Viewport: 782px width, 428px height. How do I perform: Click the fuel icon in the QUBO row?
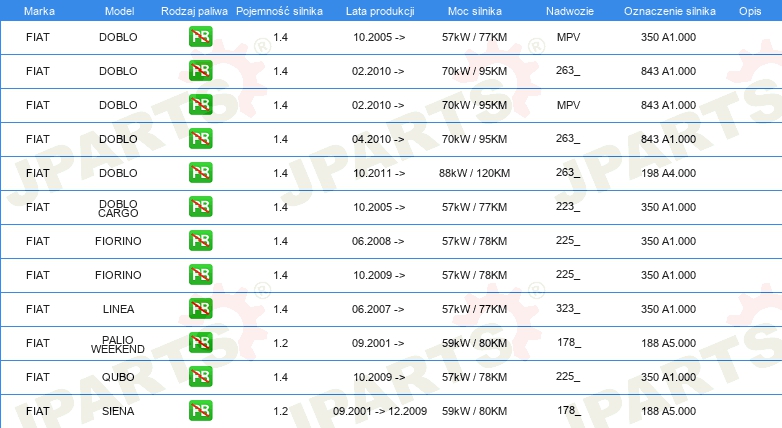(200, 377)
